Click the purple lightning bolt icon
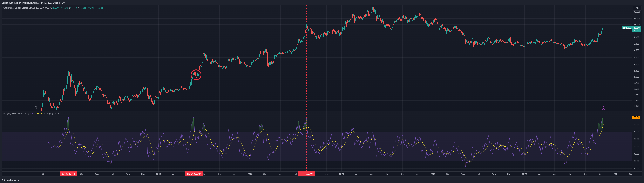This screenshot has width=644, height=183. point(603,108)
